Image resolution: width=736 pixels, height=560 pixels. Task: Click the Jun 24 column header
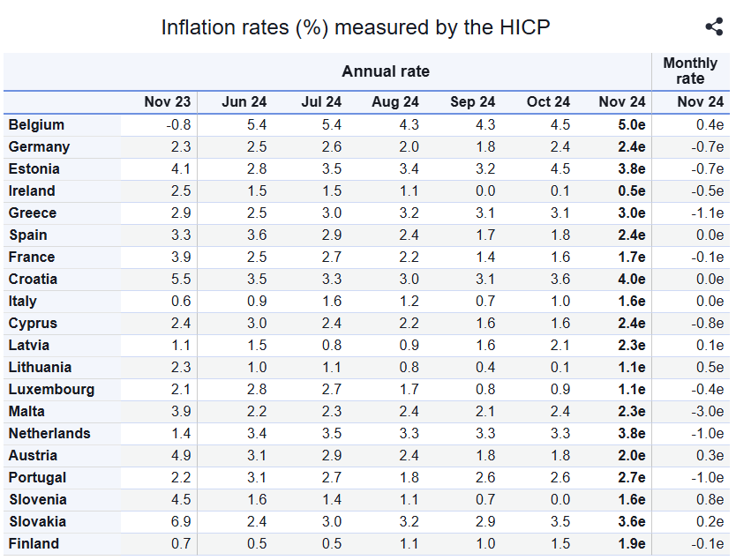[x=244, y=102]
